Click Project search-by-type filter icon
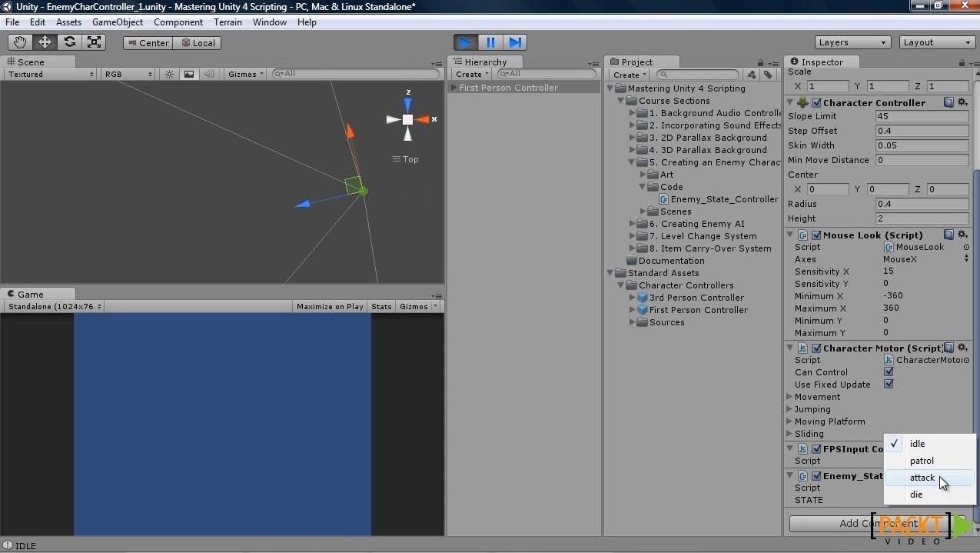The height and width of the screenshot is (553, 980). click(752, 75)
